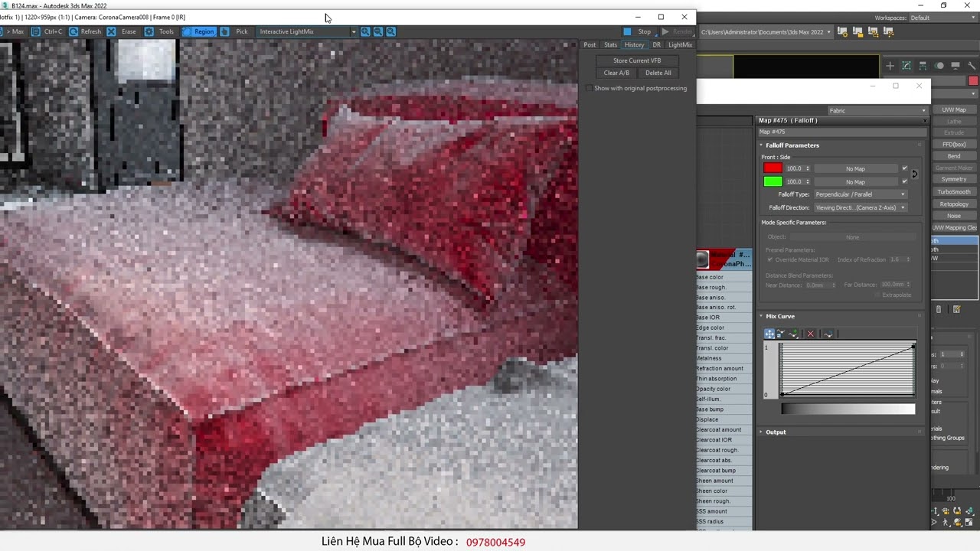Click the Clear A/B button
The image size is (980, 551).
click(616, 73)
